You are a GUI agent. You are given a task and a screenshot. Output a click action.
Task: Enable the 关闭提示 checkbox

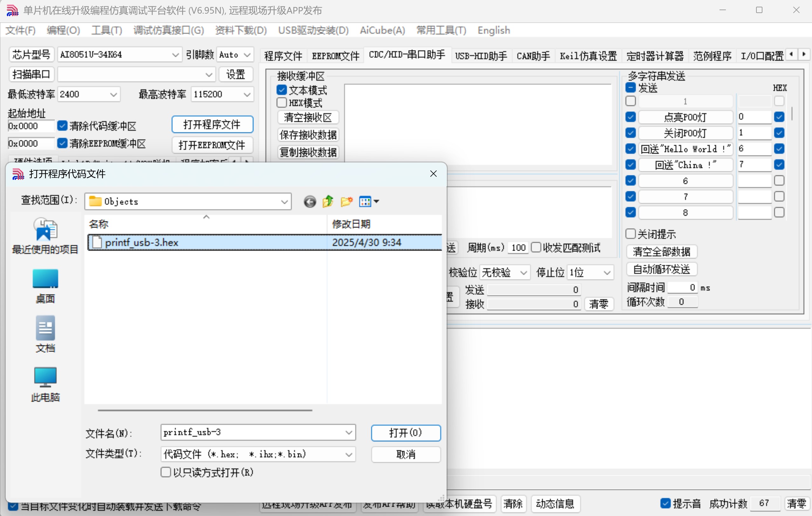[631, 234]
